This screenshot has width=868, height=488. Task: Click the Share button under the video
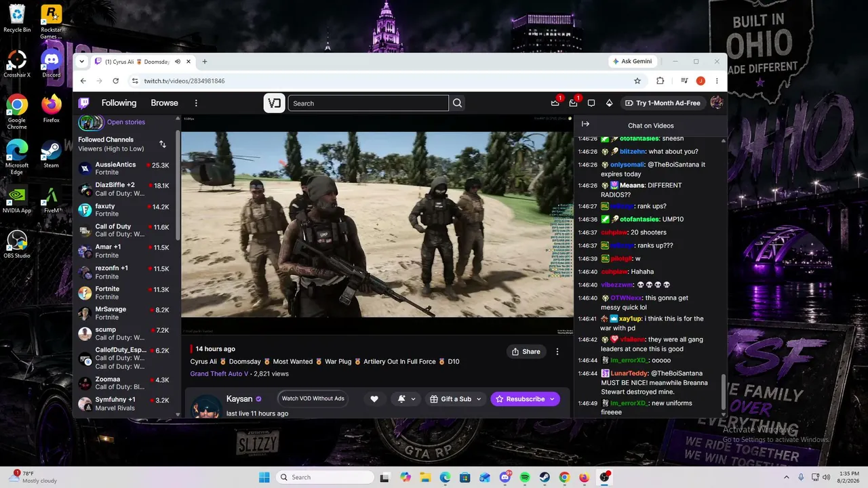click(x=526, y=352)
